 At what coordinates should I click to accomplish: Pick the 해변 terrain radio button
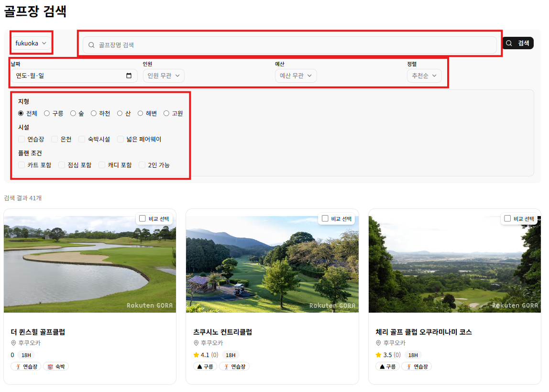pos(141,113)
